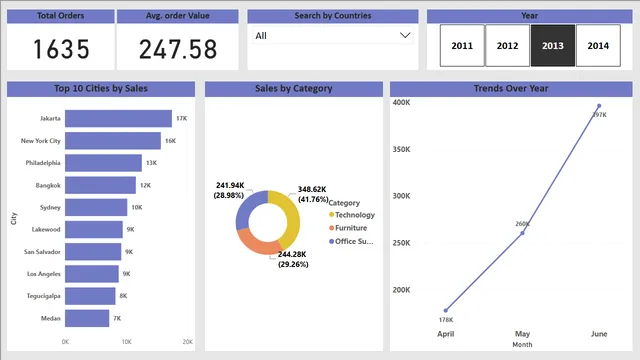Click the 'April' month axis label
640x360 pixels.
pyautogui.click(x=446, y=334)
